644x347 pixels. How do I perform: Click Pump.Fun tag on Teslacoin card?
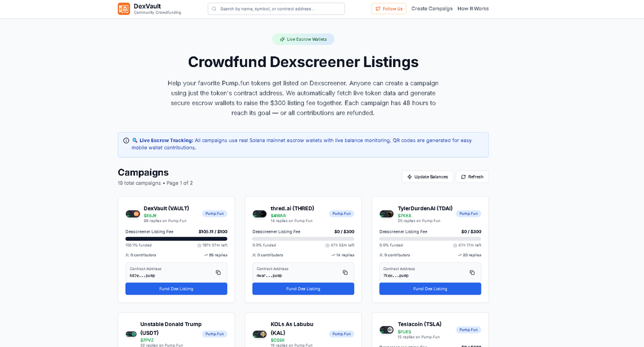469,330
